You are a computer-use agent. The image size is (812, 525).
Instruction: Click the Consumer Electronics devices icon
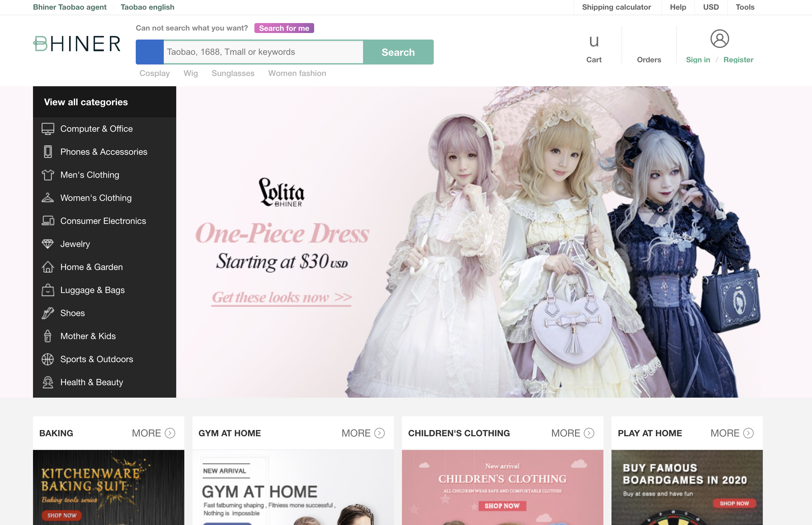(x=48, y=221)
